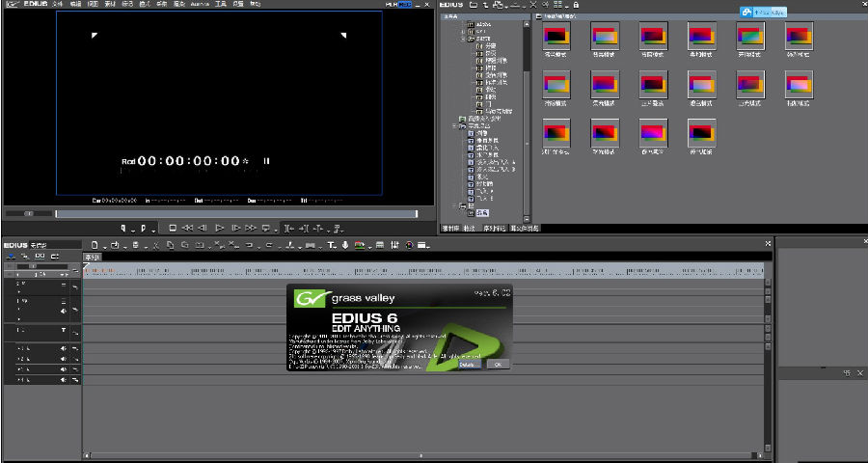Switch to the 素材库 bin tab
This screenshot has width=868, height=463.
450,229
